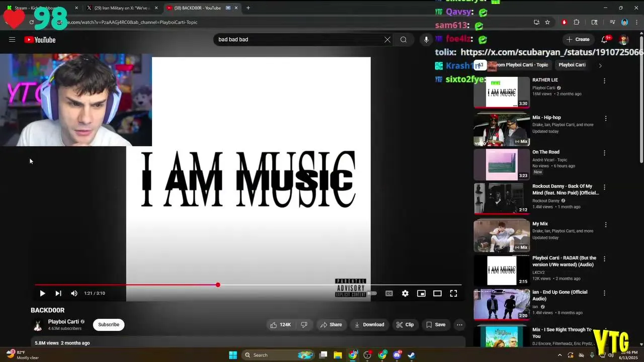Focus the YouTube search field
Screen dimensions: 644x362
[300, 39]
